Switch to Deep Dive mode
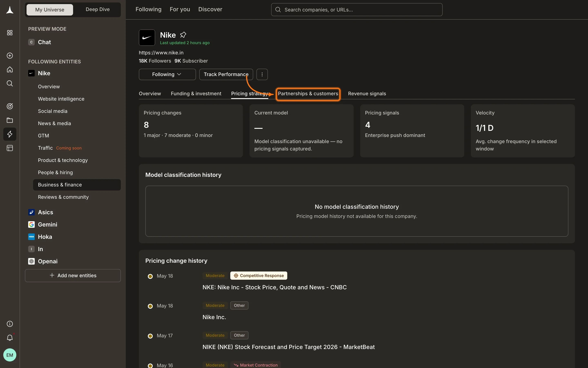 tap(98, 9)
